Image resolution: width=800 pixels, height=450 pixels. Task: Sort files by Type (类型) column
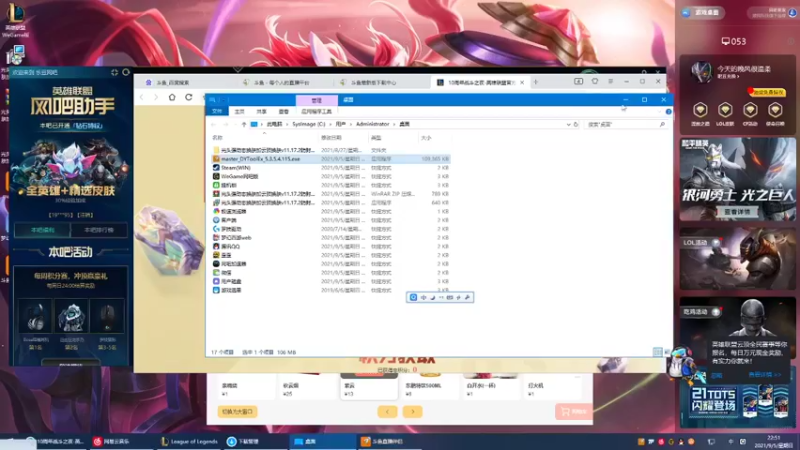[376, 138]
